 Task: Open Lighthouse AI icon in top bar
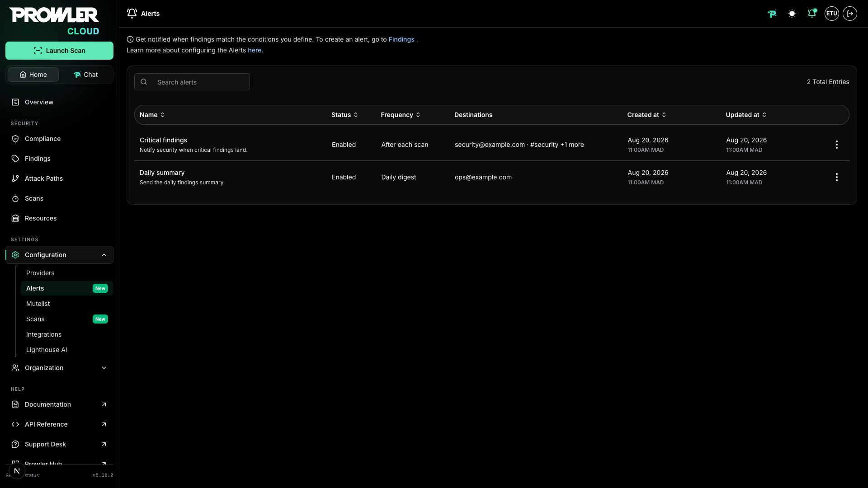pyautogui.click(x=772, y=14)
